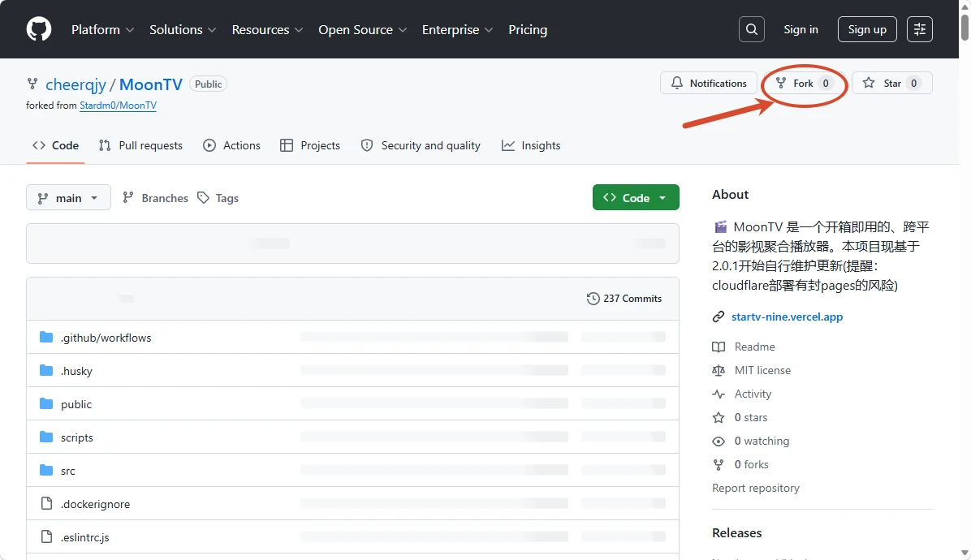Open the main branch selector dropdown
The width and height of the screenshot is (971, 560).
click(x=69, y=197)
